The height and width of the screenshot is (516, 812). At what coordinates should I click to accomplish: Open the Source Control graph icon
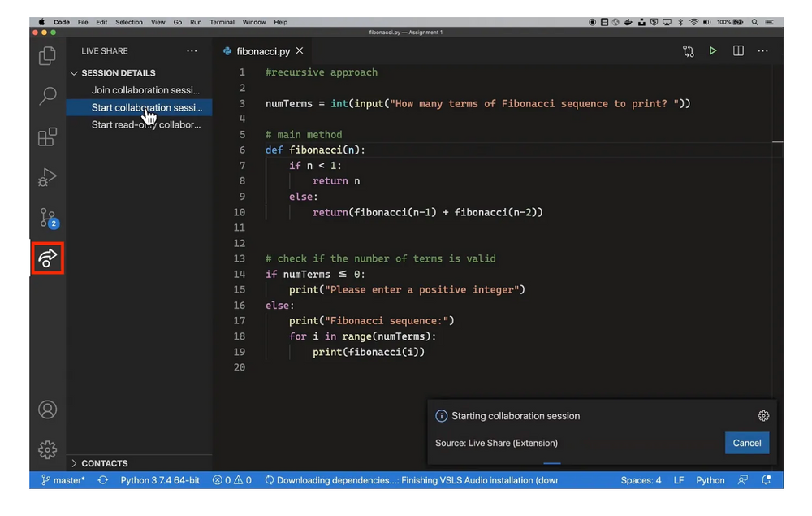[688, 50]
